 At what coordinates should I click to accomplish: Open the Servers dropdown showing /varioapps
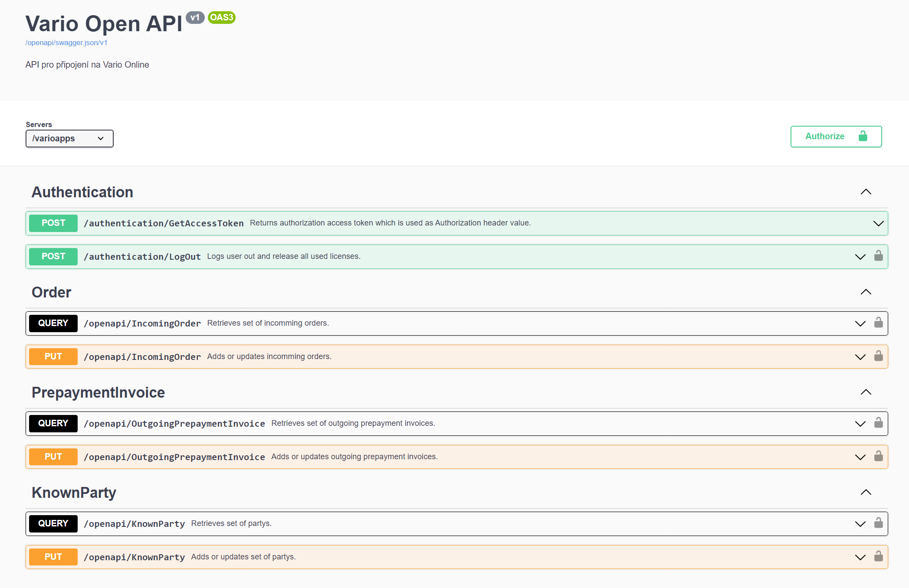click(x=69, y=138)
